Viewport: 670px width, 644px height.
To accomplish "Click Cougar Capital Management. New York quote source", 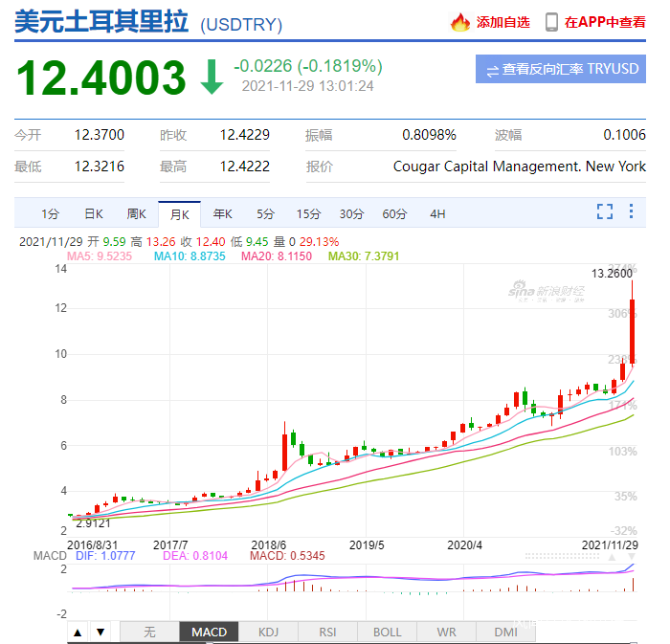I will click(519, 167).
